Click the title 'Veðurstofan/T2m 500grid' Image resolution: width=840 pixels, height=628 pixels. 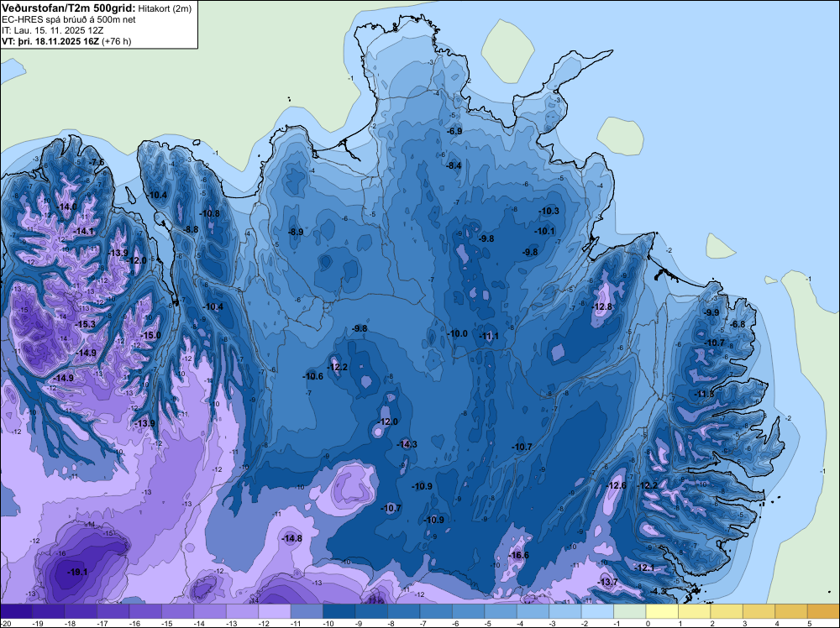coord(68,8)
